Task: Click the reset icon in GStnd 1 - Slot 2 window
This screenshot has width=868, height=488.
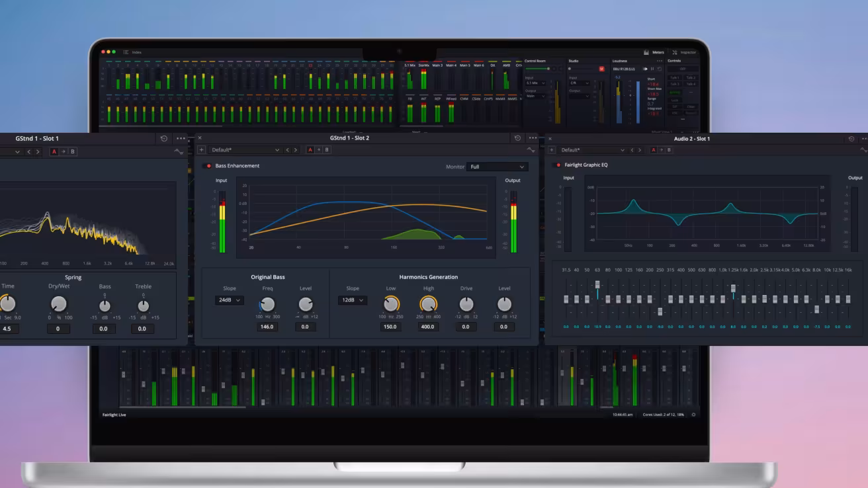Action: point(517,138)
